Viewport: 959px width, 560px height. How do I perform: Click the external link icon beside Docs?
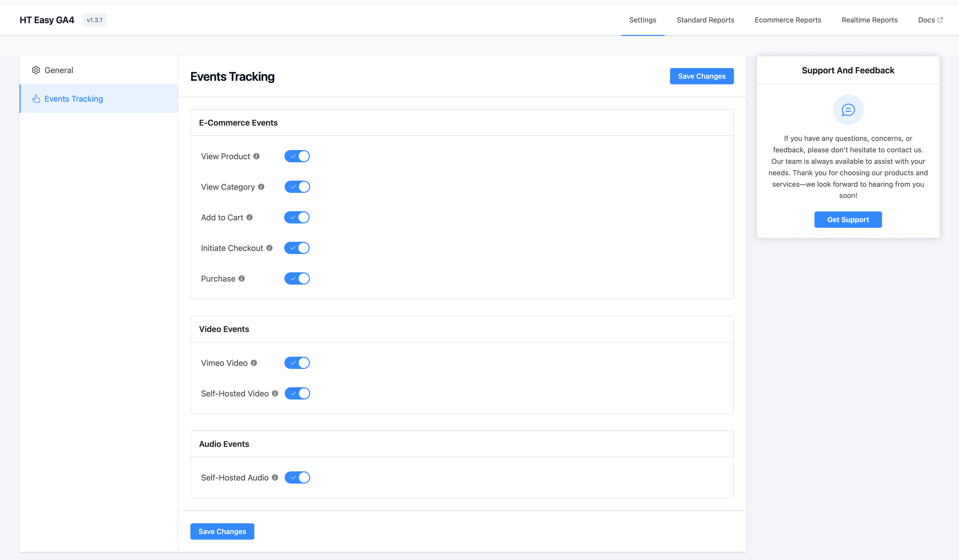tap(940, 20)
